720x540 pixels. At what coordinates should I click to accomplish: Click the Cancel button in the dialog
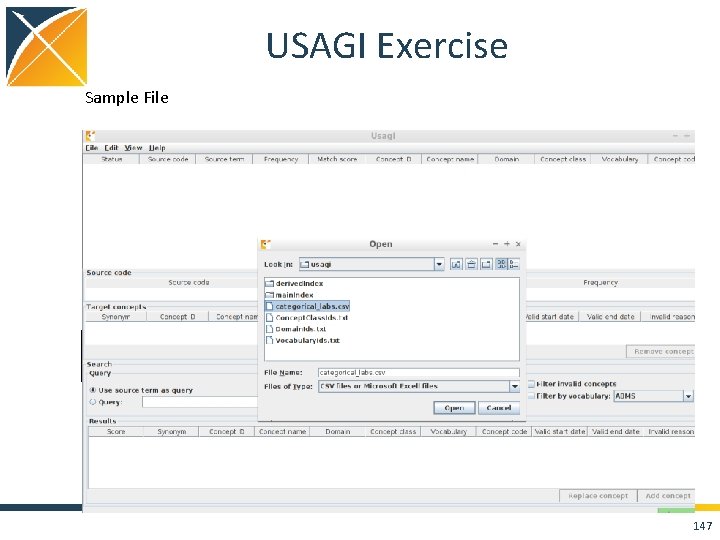(x=499, y=408)
